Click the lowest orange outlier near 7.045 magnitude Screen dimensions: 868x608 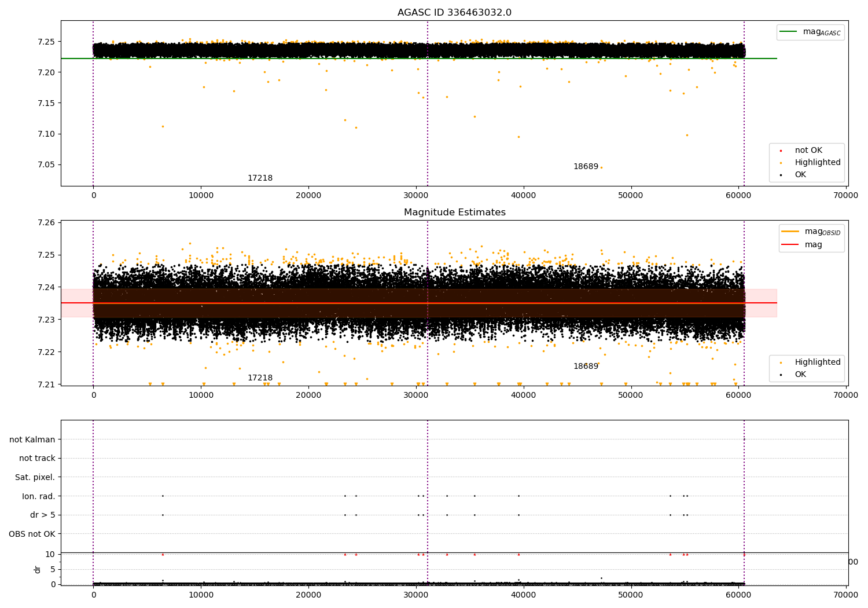(x=601, y=167)
